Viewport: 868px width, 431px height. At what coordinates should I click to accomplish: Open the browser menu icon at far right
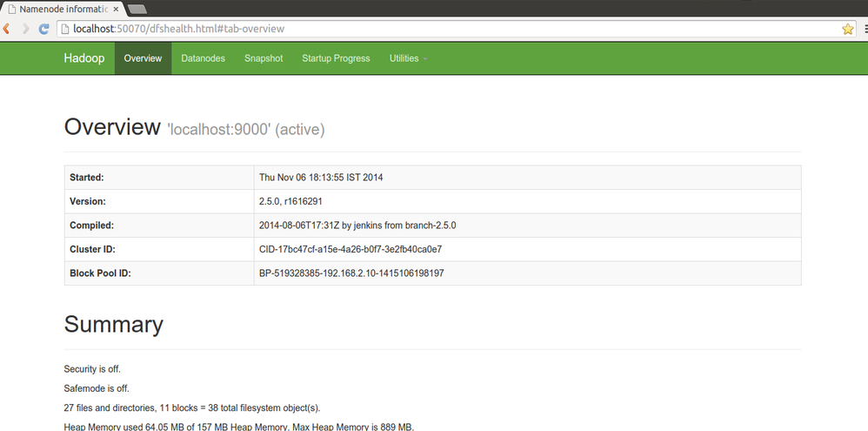[865, 30]
